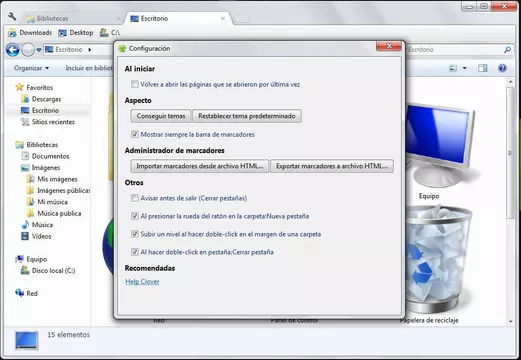
Task: Open the Downloads bookmark
Action: coord(30,33)
